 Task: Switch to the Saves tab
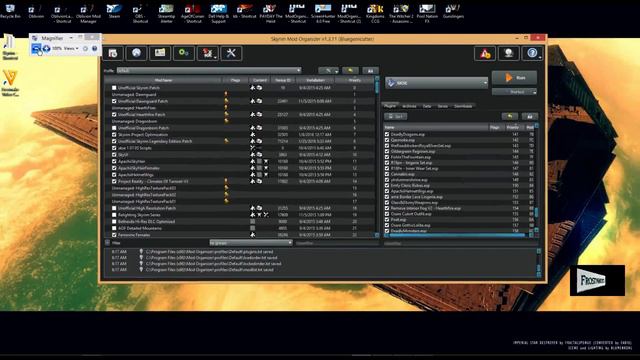[x=443, y=106]
